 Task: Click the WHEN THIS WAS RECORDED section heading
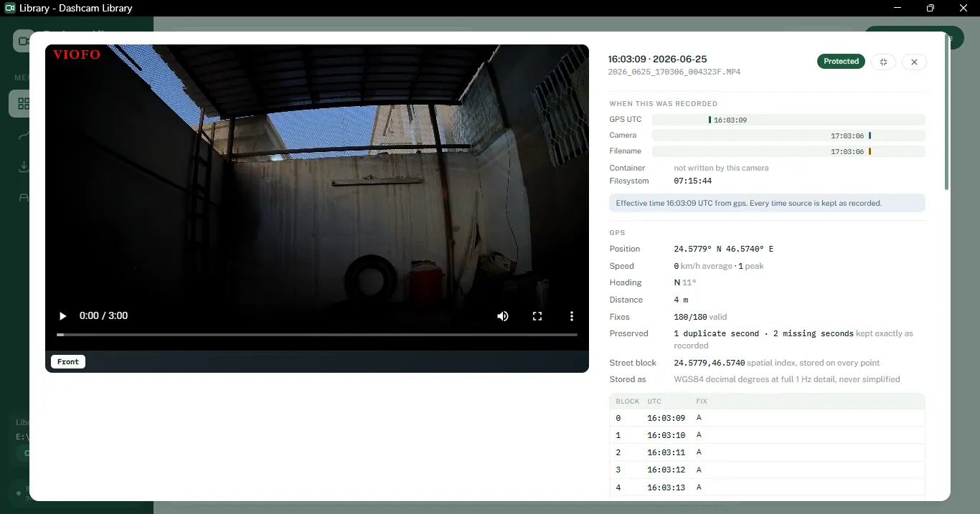click(663, 104)
